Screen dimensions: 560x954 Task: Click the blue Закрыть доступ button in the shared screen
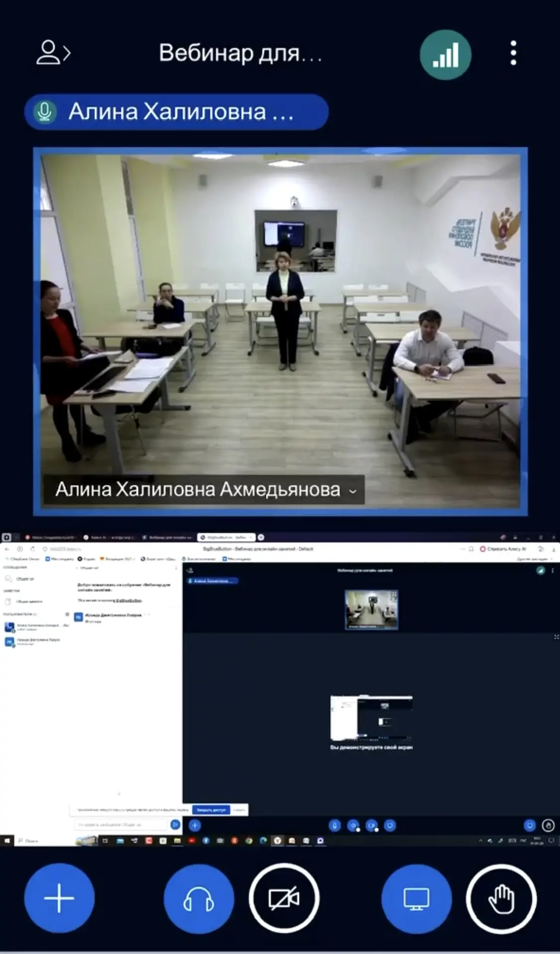click(x=211, y=810)
